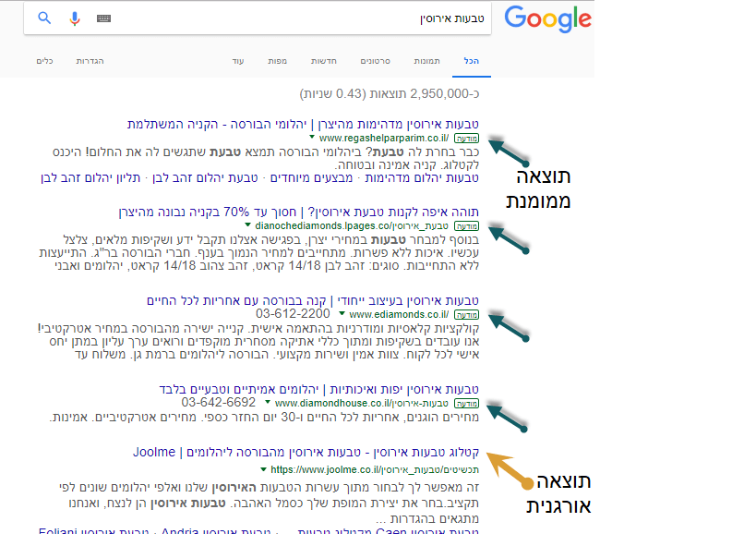Open sitelink מבצעים מיוחדים
The width and height of the screenshot is (756, 534).
point(311,178)
